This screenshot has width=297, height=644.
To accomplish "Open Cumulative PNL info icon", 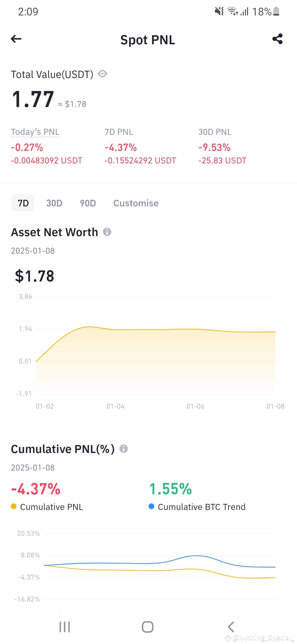I will click(x=123, y=449).
